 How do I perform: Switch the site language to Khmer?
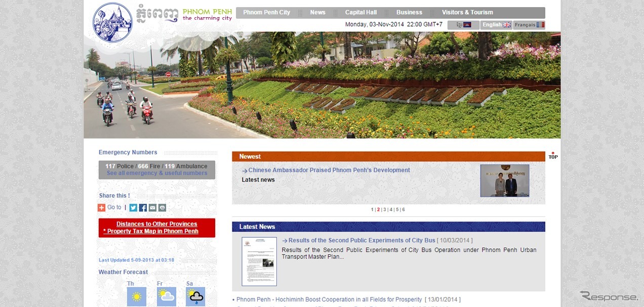(x=463, y=25)
